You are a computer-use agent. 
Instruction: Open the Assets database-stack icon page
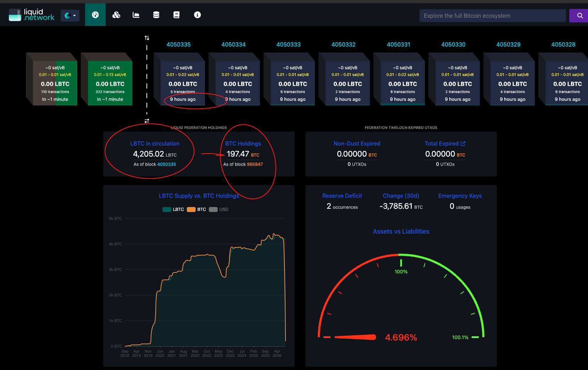156,15
